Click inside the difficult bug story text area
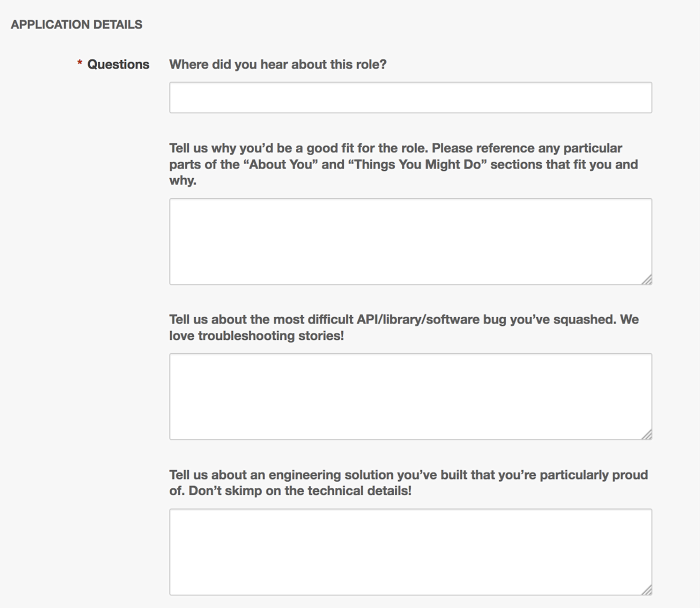Screen dimensions: 700x608 pos(410,396)
